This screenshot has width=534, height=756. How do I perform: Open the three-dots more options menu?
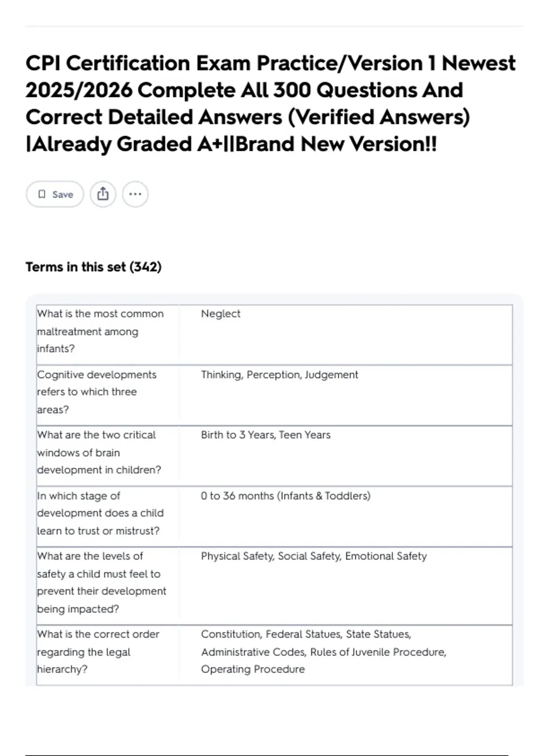pyautogui.click(x=135, y=194)
